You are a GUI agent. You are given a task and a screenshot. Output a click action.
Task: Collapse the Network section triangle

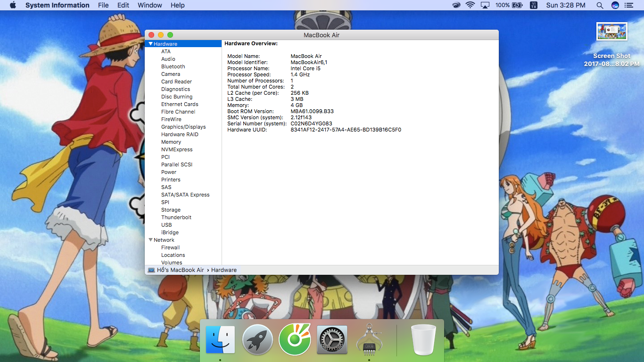[150, 240]
